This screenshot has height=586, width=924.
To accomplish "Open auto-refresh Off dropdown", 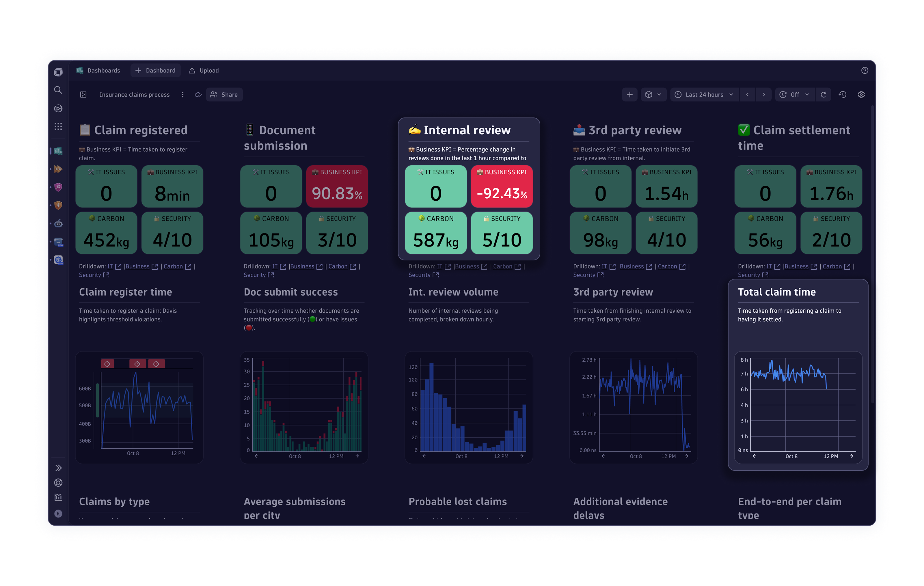I will pyautogui.click(x=794, y=95).
